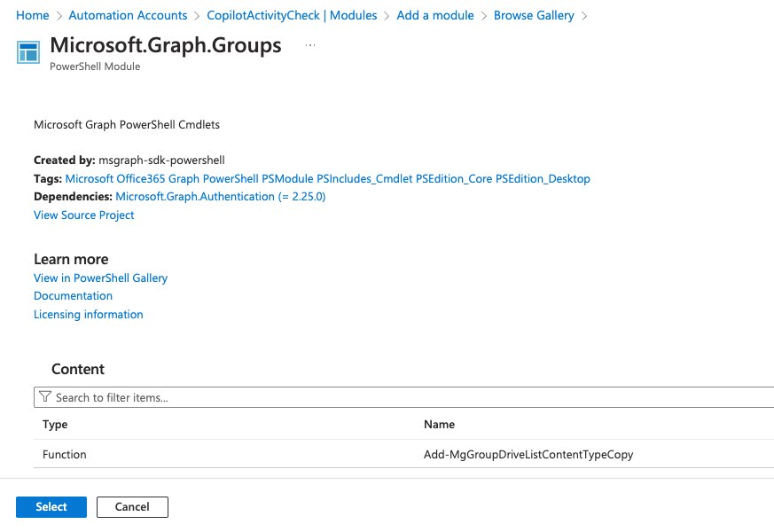The width and height of the screenshot is (774, 532).
Task: Go back to Browse Gallery breadcrumb
Action: click(534, 15)
